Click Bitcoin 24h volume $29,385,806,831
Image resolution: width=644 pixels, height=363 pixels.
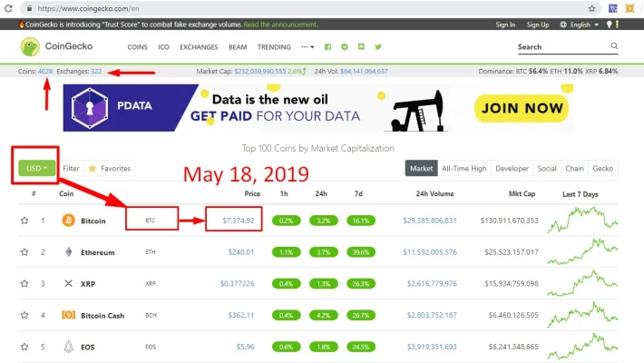tap(430, 221)
